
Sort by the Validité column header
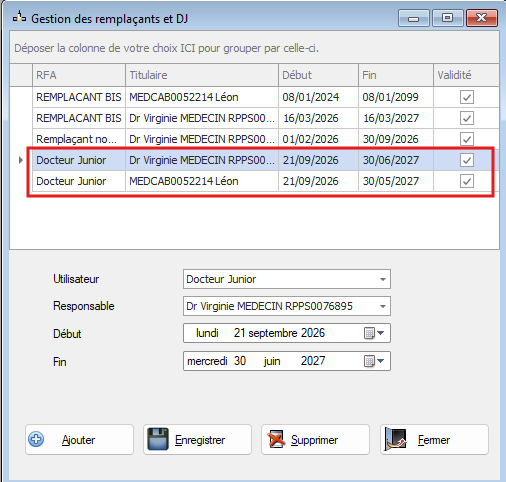[466, 75]
